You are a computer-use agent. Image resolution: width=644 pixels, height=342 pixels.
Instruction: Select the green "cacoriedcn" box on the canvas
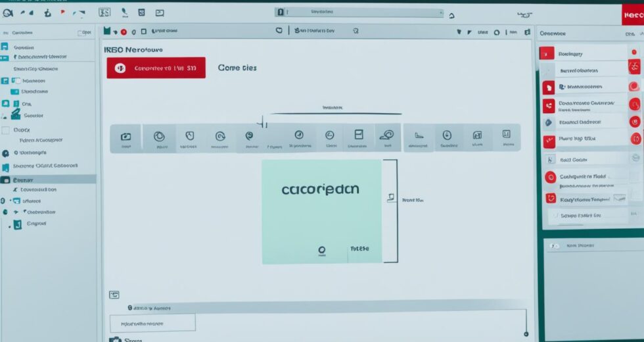(x=321, y=212)
